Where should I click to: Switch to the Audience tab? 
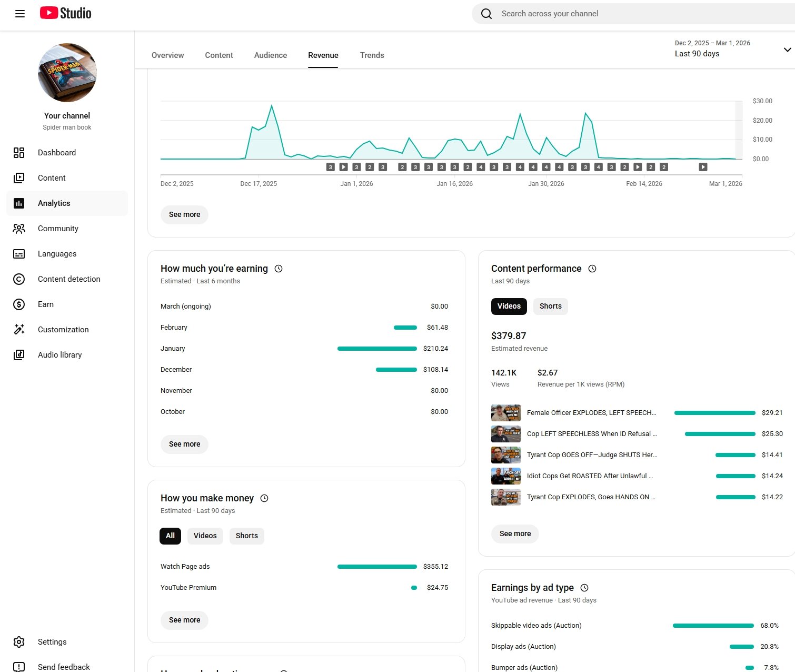coord(271,55)
